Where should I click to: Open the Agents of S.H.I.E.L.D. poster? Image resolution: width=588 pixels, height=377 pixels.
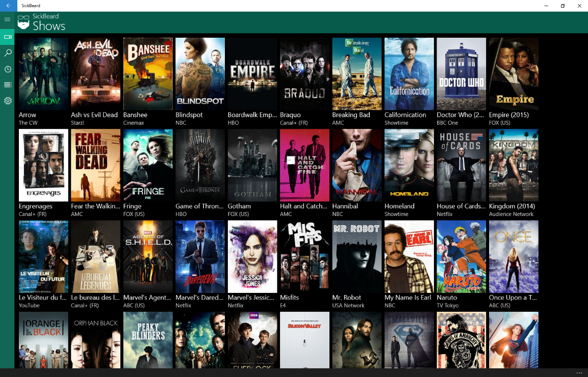pos(148,257)
